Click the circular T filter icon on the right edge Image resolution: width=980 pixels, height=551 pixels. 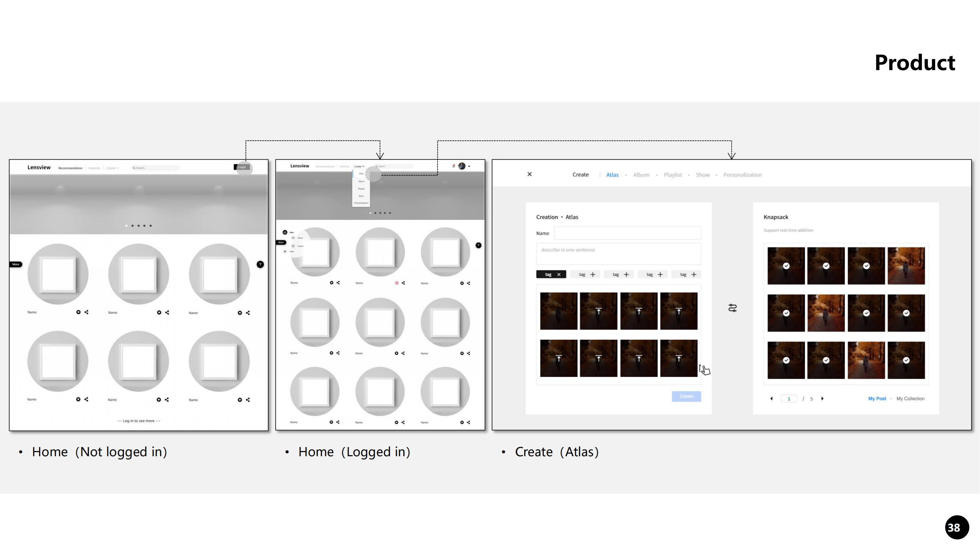click(x=260, y=264)
